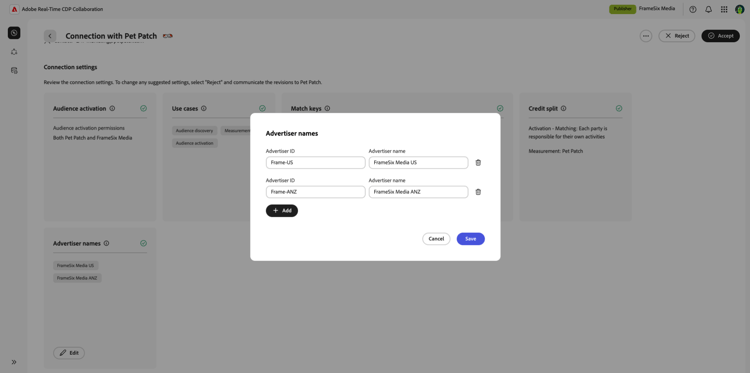750x373 pixels.
Task: Click the Audience activation tag in Use cases
Action: 195,143
